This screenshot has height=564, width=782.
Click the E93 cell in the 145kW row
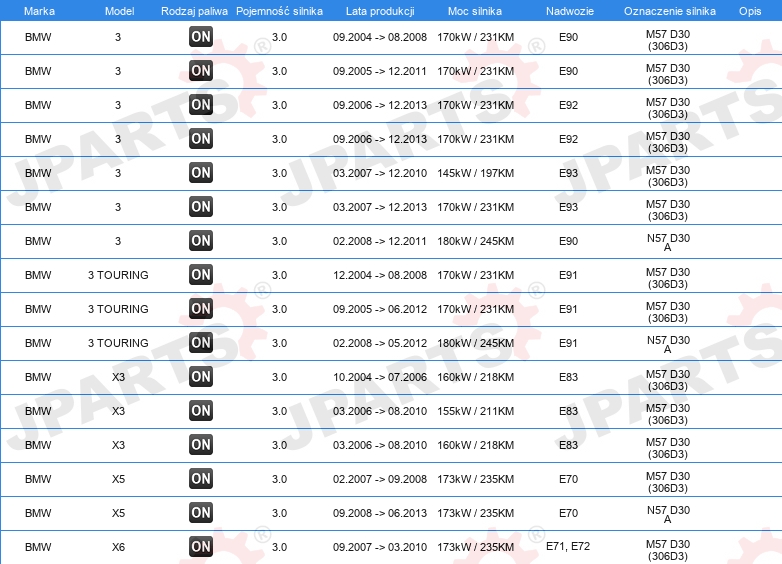pos(568,173)
